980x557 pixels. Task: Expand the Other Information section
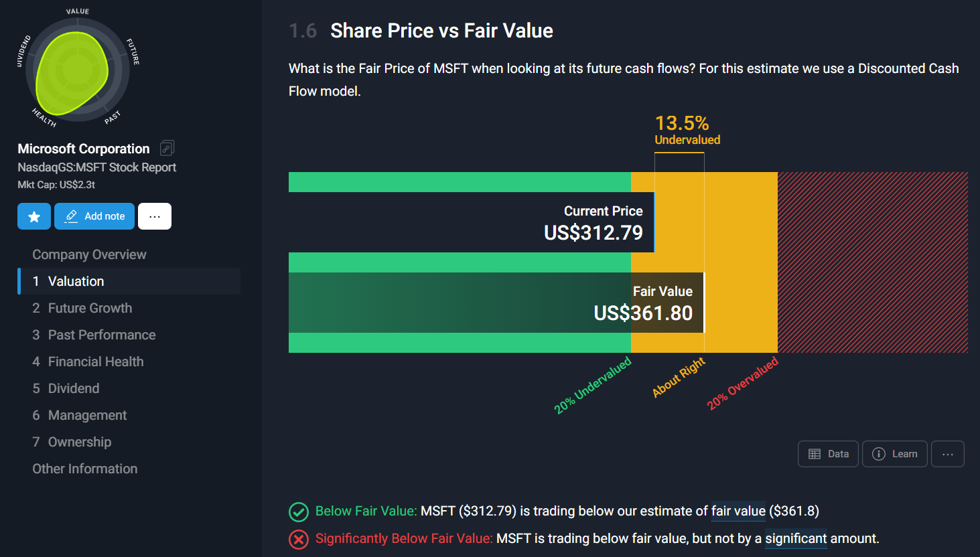[x=84, y=468]
